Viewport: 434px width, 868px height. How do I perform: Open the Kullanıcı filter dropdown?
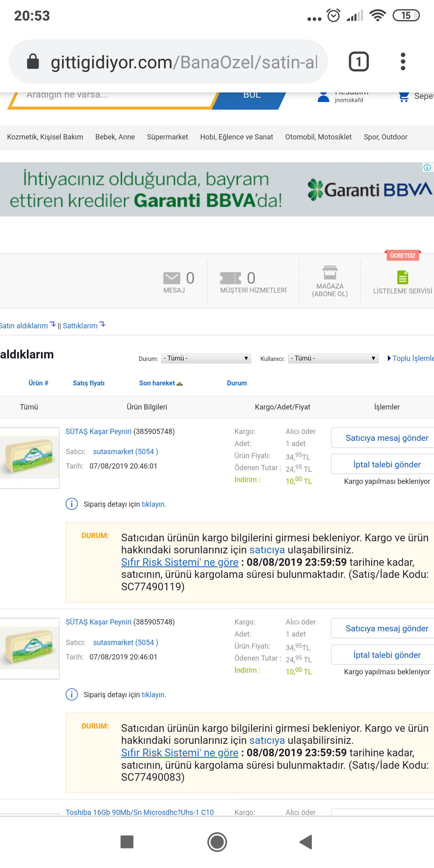coord(334,358)
